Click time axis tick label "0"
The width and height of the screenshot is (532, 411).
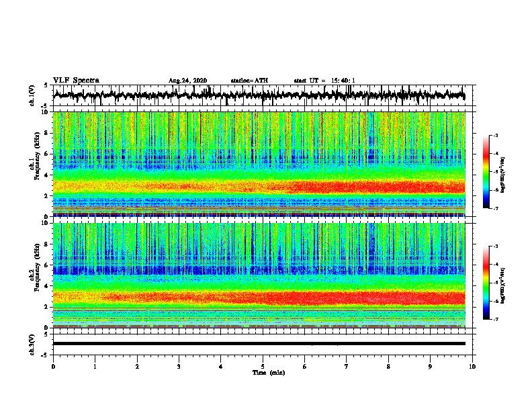(x=53, y=367)
